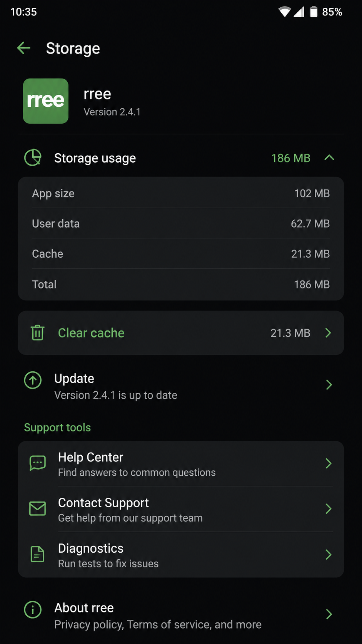Collapse the Storage usage section chevron
Screen dimensions: 362x644
pyautogui.click(x=329, y=158)
